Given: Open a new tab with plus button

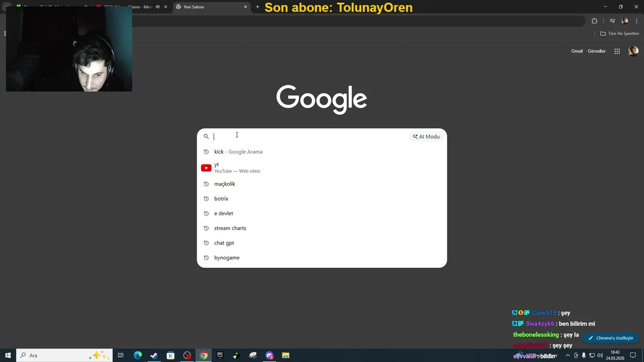Looking at the screenshot, I should [x=258, y=7].
